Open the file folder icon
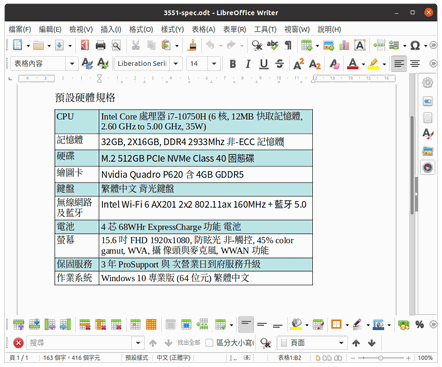The height and width of the screenshot is (367, 442). 38,45
